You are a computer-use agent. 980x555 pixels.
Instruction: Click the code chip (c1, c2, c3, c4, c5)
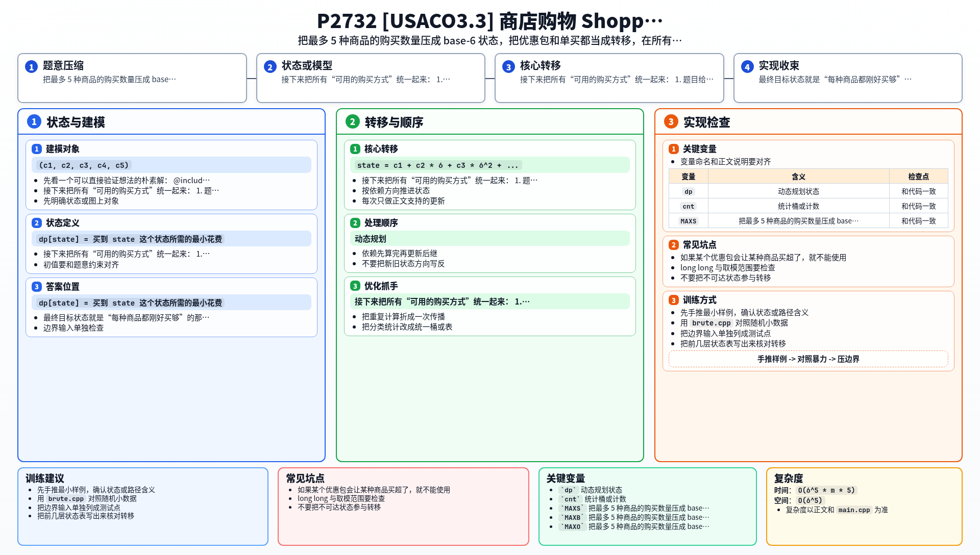[x=84, y=165]
